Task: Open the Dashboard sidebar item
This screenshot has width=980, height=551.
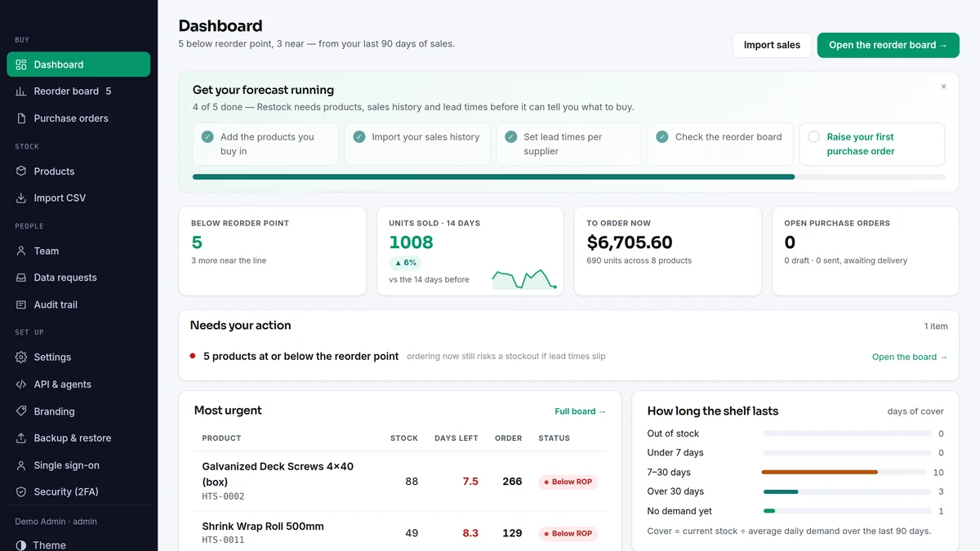Action: click(78, 64)
